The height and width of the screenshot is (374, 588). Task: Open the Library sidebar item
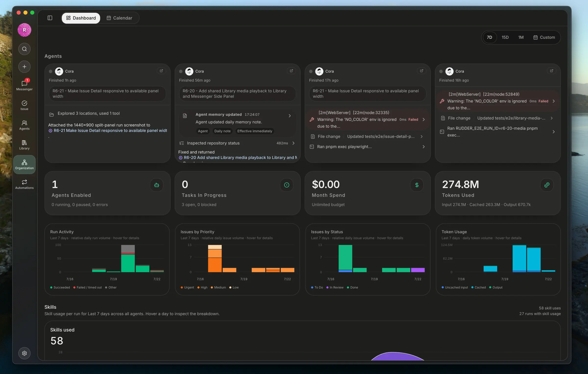click(24, 145)
